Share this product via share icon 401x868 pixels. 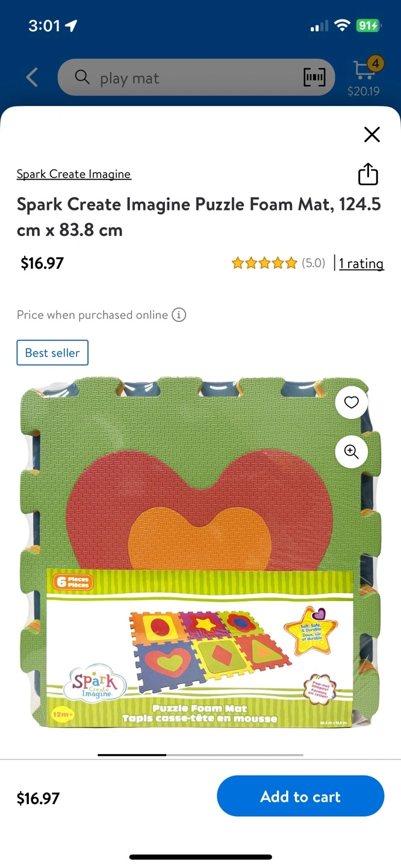(x=368, y=174)
